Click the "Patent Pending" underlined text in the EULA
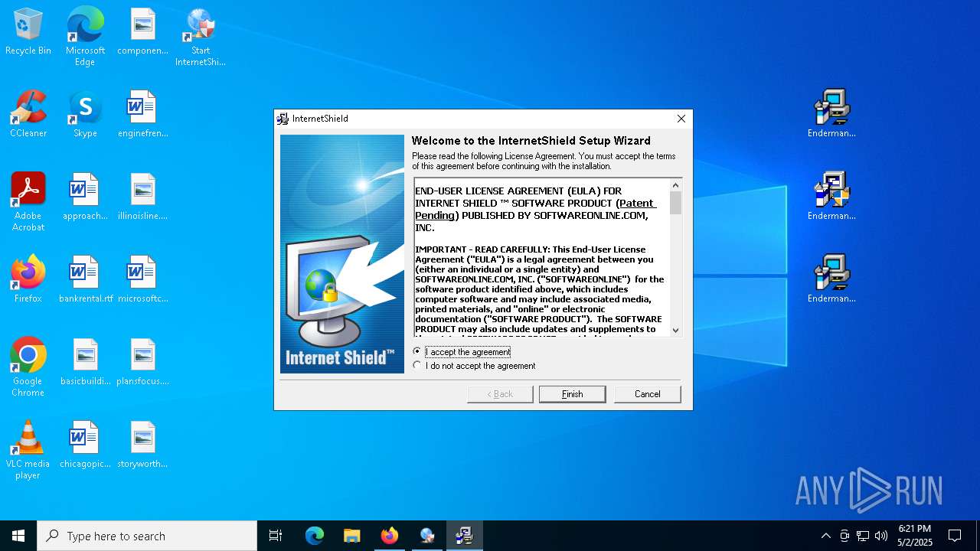Viewport: 980px width, 551px height. 536,209
